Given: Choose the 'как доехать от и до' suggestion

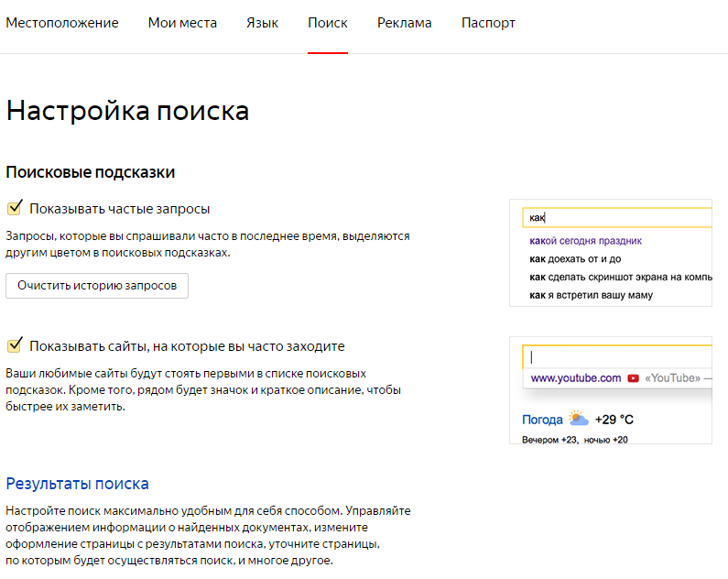Looking at the screenshot, I should 575,259.
